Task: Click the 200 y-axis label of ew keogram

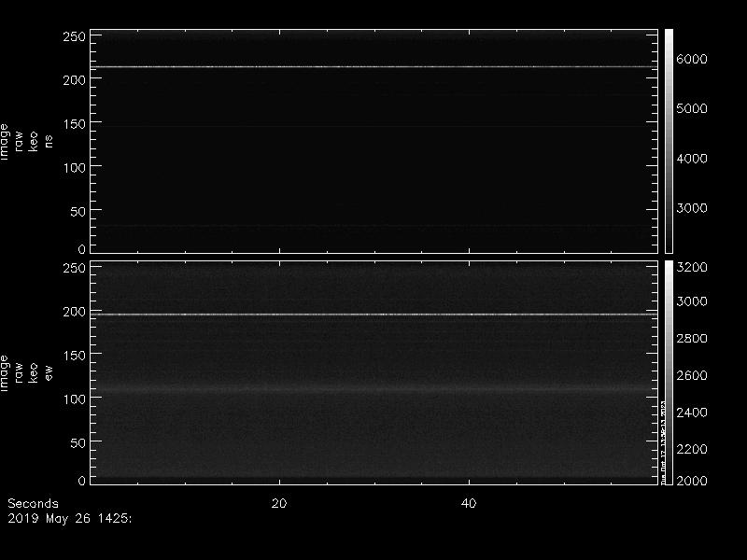Action: tap(75, 312)
